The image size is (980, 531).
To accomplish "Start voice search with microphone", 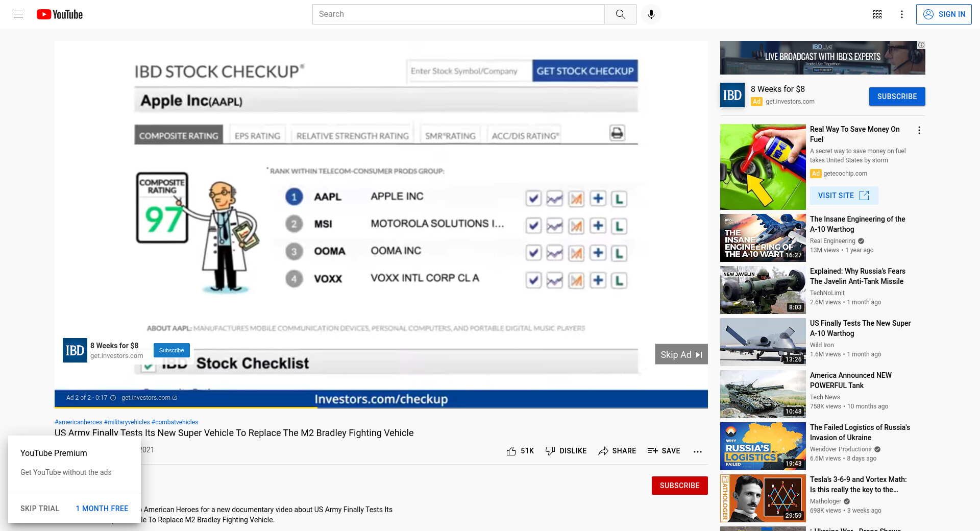I will (x=651, y=14).
